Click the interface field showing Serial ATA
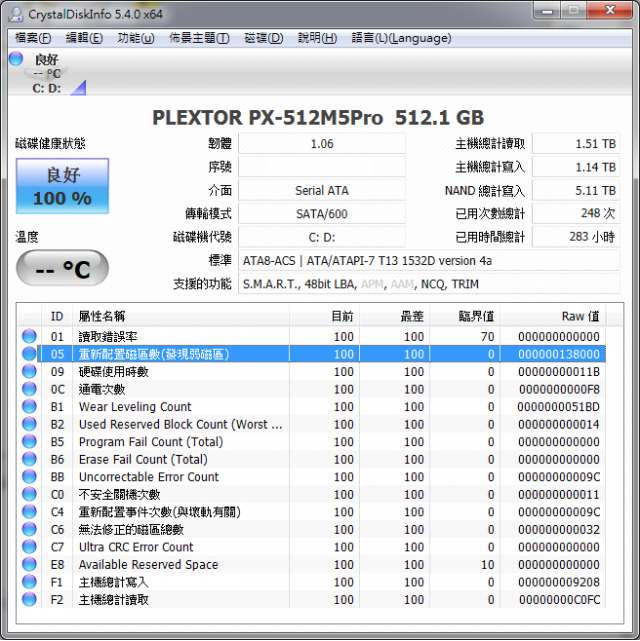The height and width of the screenshot is (641, 640). pyautogui.click(x=322, y=191)
